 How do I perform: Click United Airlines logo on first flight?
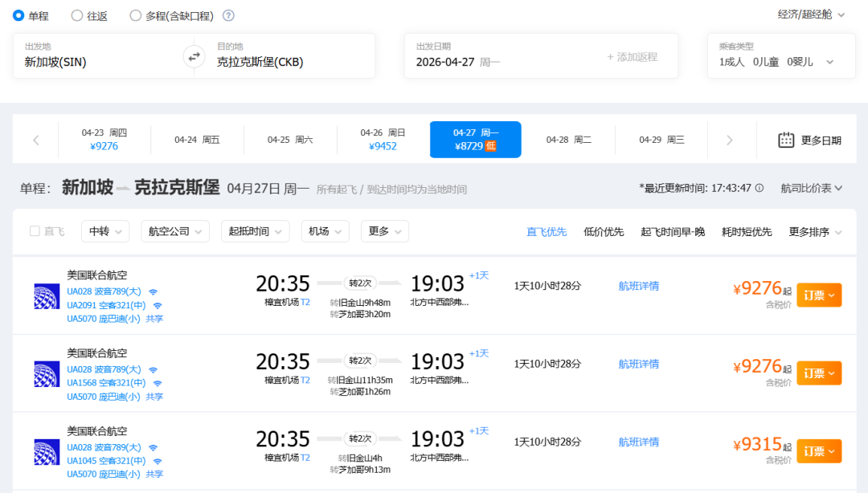pyautogui.click(x=47, y=296)
